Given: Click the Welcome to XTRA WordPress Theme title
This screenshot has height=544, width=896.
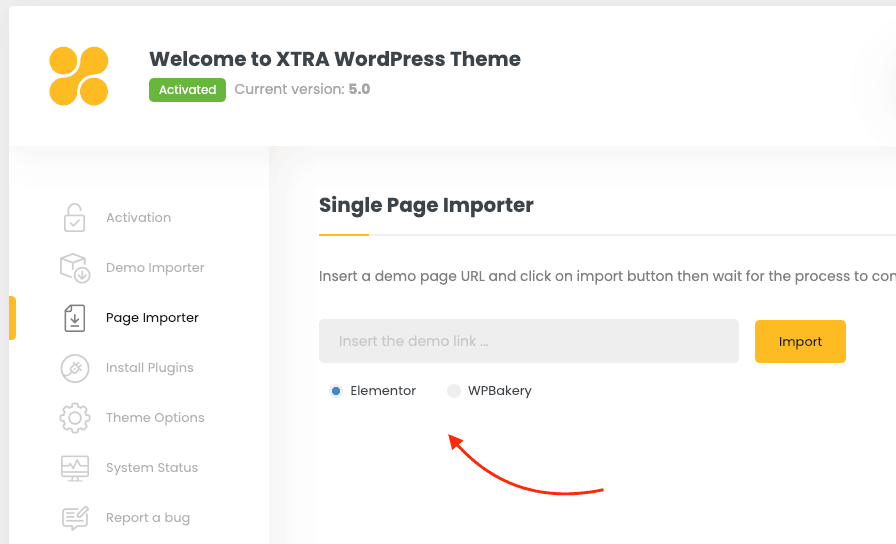Looking at the screenshot, I should click(335, 59).
